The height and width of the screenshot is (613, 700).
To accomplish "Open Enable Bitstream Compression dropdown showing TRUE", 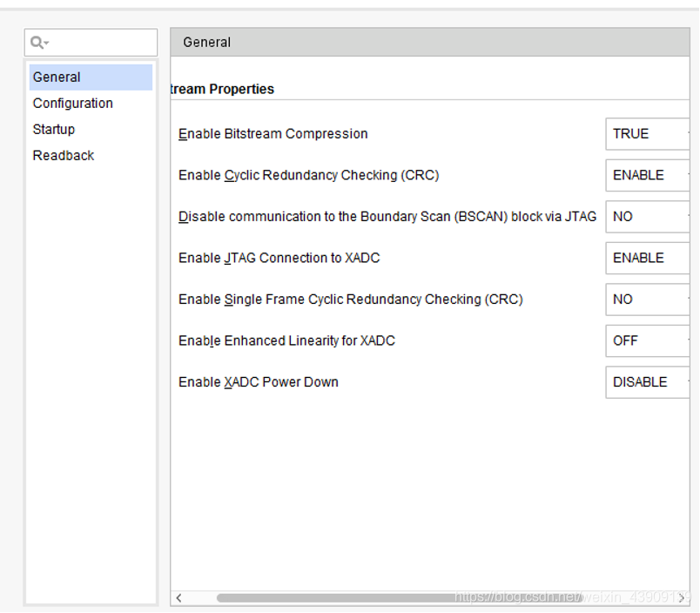I will point(647,134).
